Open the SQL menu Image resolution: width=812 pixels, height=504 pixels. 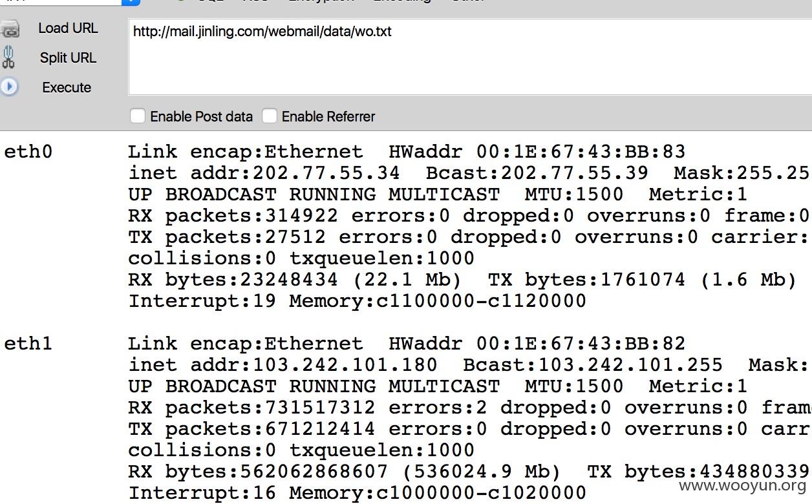click(x=211, y=1)
